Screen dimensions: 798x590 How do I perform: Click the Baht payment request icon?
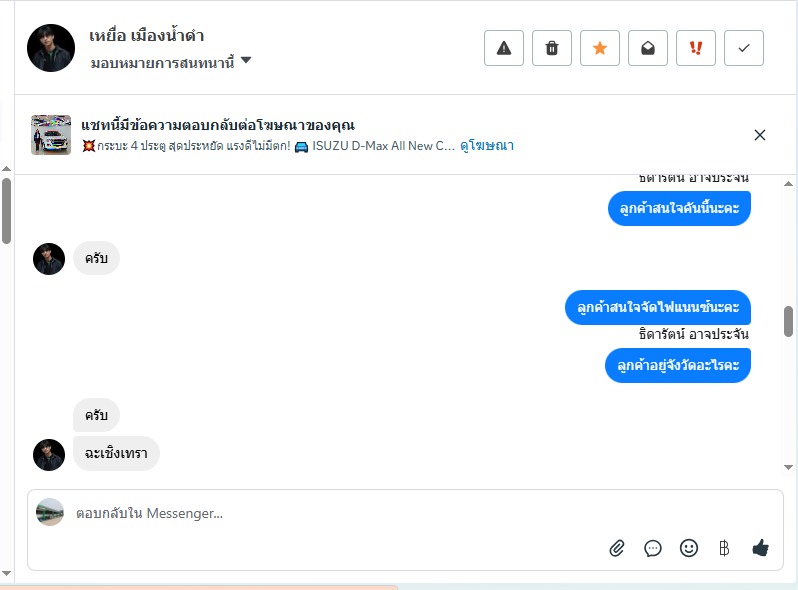pyautogui.click(x=724, y=548)
